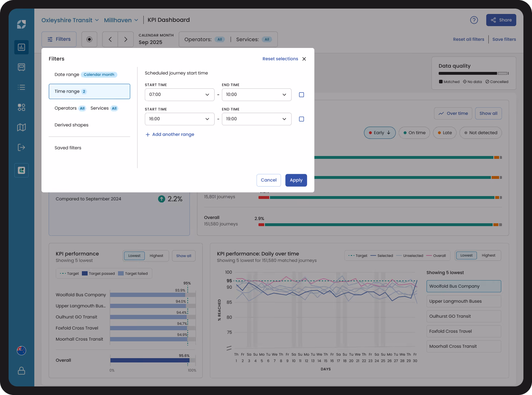Expand the Oxleyshire Transit organisation dropdown
This screenshot has width=532, height=395.
tap(70, 20)
